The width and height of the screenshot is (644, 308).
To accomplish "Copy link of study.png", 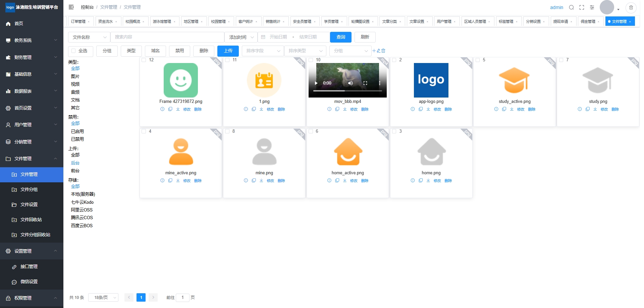I will (588, 109).
